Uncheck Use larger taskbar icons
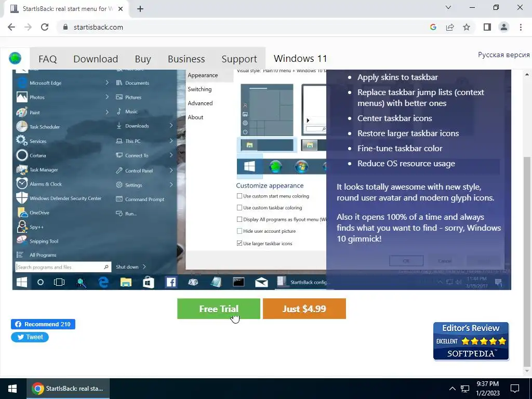This screenshot has height=399, width=532. pos(240,243)
